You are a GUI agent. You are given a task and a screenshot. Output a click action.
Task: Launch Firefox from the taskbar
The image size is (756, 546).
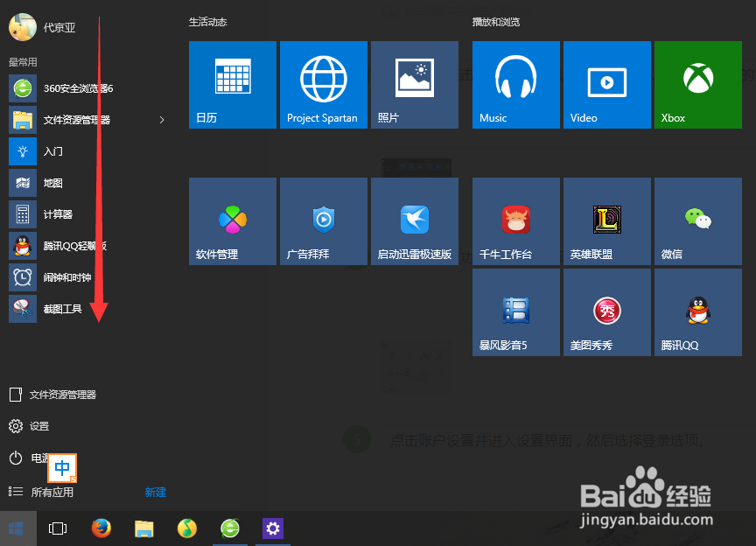click(x=101, y=528)
